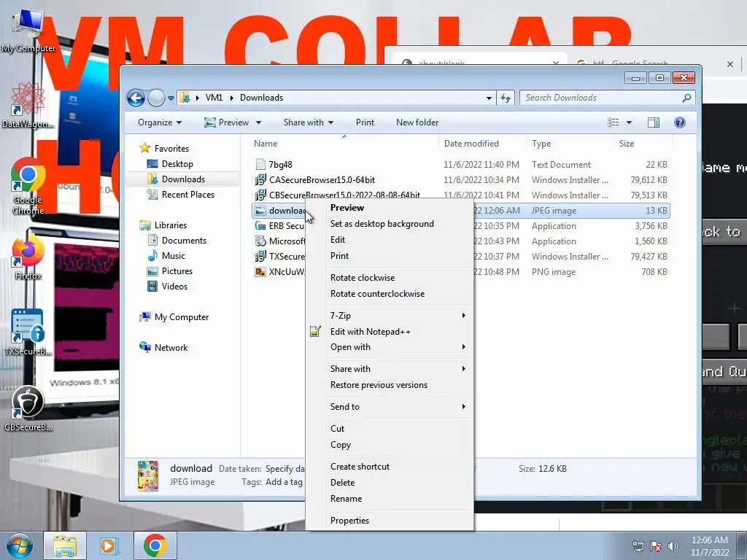Viewport: 747px width, 560px height.
Task: Open the Organize menu
Action: coord(160,122)
